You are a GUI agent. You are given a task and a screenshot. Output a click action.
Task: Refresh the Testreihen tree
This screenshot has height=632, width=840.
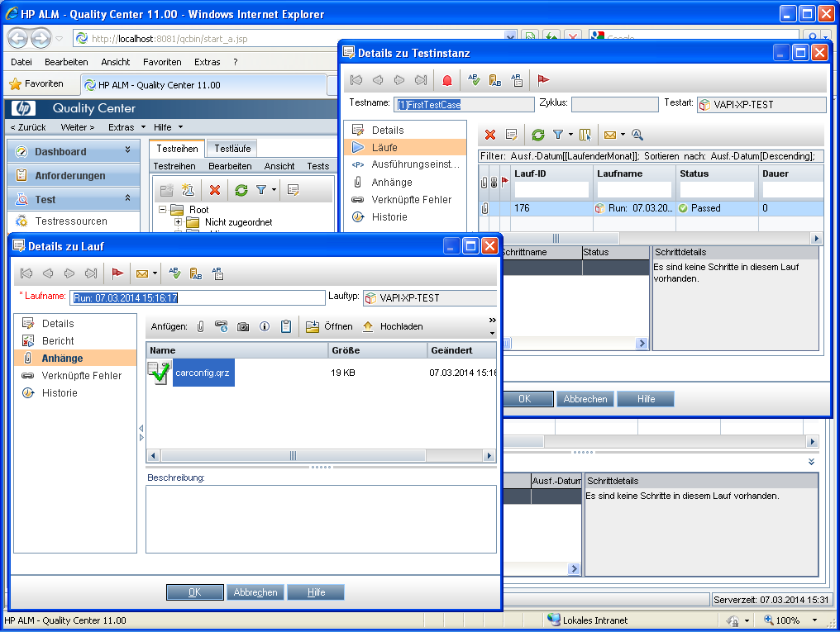pyautogui.click(x=241, y=190)
